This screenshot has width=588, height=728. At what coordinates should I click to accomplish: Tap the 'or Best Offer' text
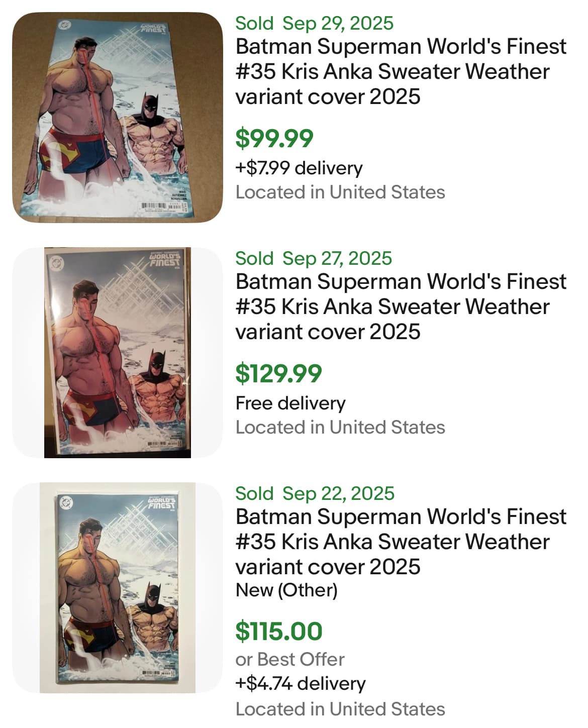(x=290, y=659)
